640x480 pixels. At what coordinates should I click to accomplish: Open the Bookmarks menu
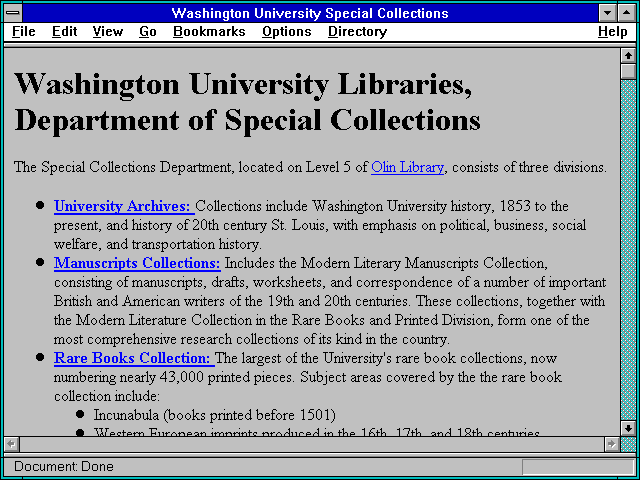[x=209, y=32]
